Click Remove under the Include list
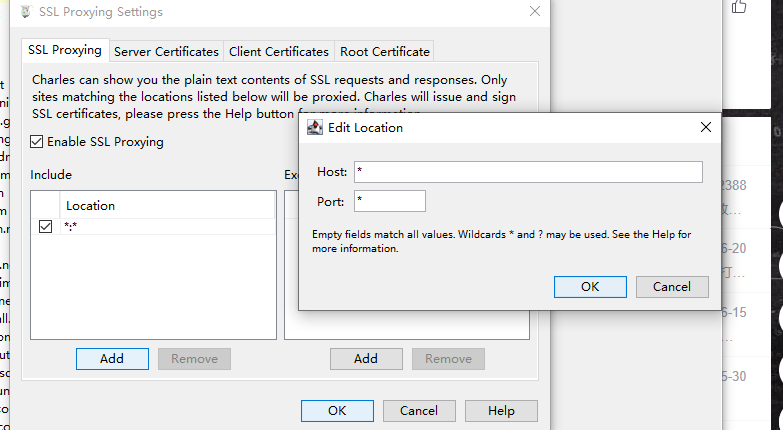This screenshot has height=430, width=783. (194, 359)
